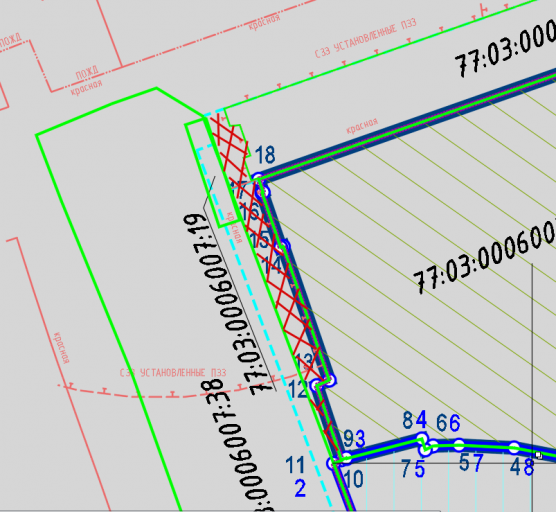Select the bright blue label "2"
Screen dimensions: 556x512
[300, 489]
